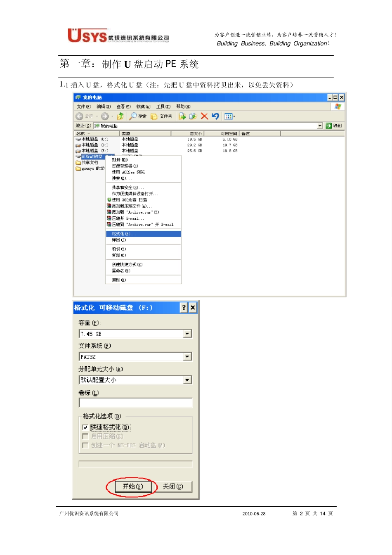Viewport: 392px width, 555px height.
Task: Click the 可用空间 column header
Action: pos(222,134)
